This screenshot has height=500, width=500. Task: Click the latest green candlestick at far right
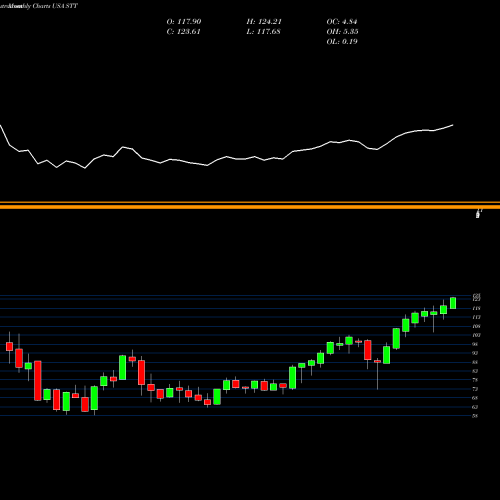(453, 303)
